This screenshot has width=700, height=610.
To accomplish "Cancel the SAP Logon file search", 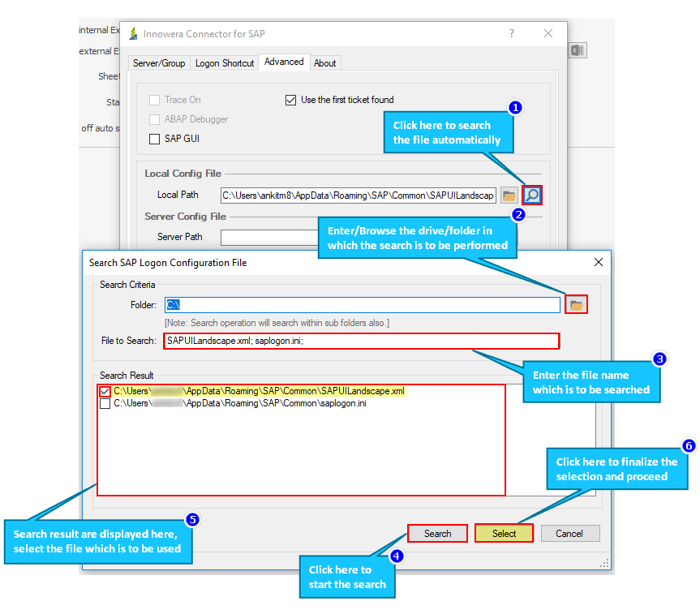I will coord(570,533).
